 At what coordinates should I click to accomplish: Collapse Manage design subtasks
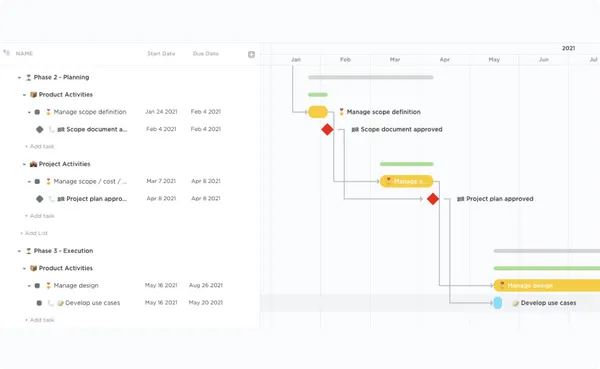29,286
